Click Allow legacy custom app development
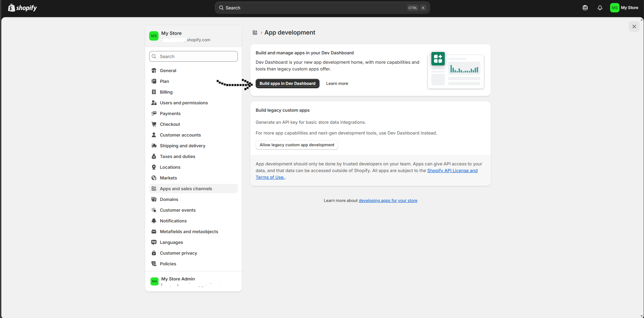Screen dimensions: 644x318 point(297,145)
